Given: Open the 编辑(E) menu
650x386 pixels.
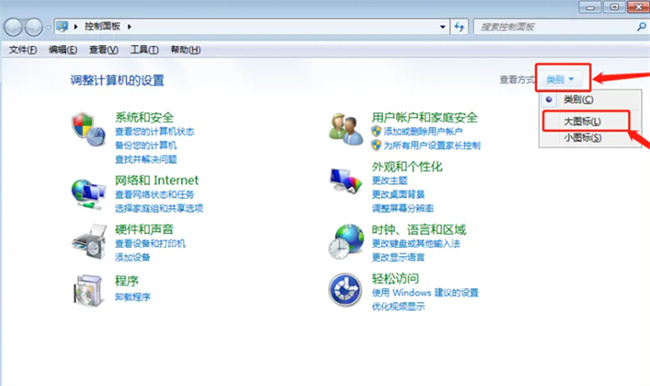Looking at the screenshot, I should pos(63,50).
